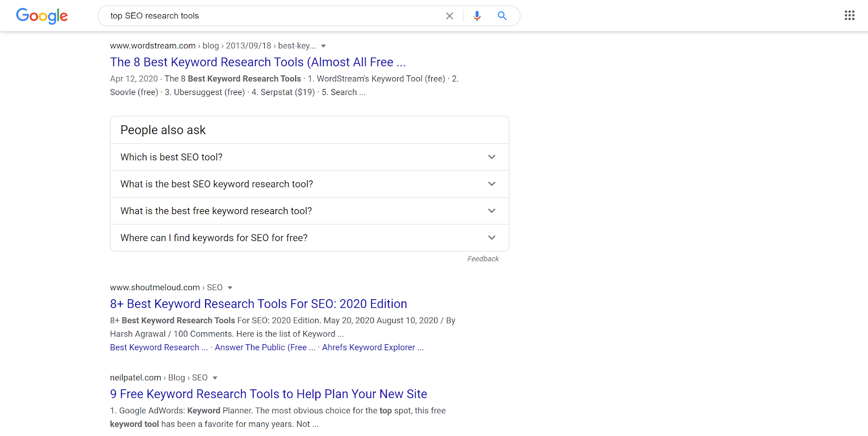
Task: Expand 'What is the best SEO keyword research tool?'
Action: [309, 184]
